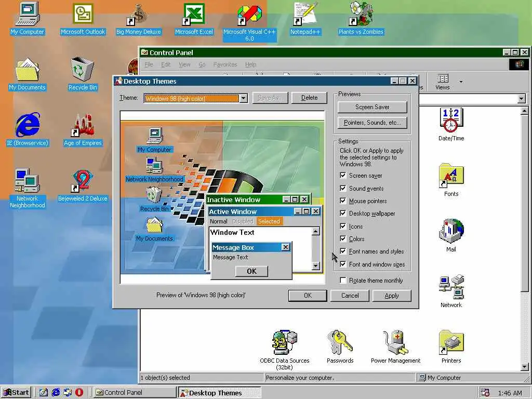Launch Notepad++ desktop shortcut
The height and width of the screenshot is (399, 532).
(305, 18)
